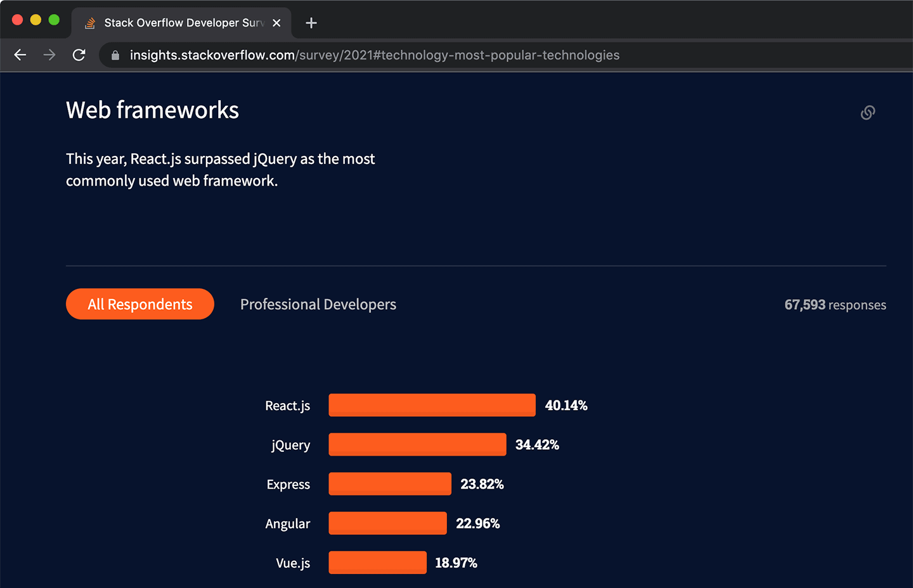Click the red close window button
The image size is (913, 588).
pos(18,20)
